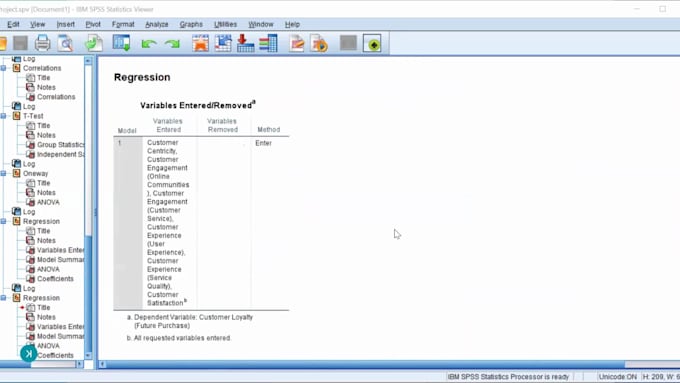Collapse the Correlations outline branch
Viewport: 680px width, 383px height.
(x=3, y=68)
